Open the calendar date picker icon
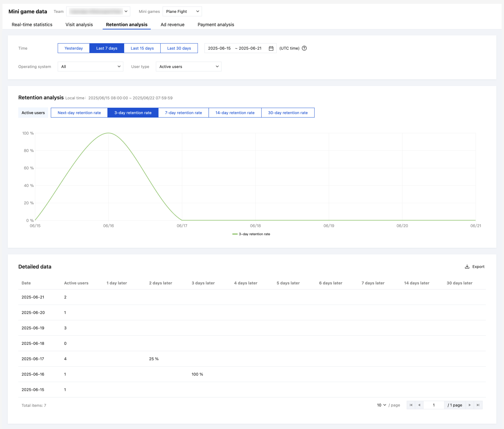The height and width of the screenshot is (429, 504). (271, 48)
